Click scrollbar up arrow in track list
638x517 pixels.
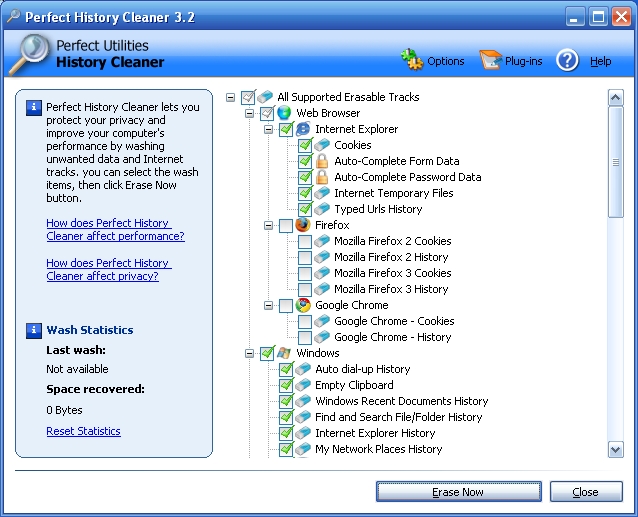click(616, 98)
